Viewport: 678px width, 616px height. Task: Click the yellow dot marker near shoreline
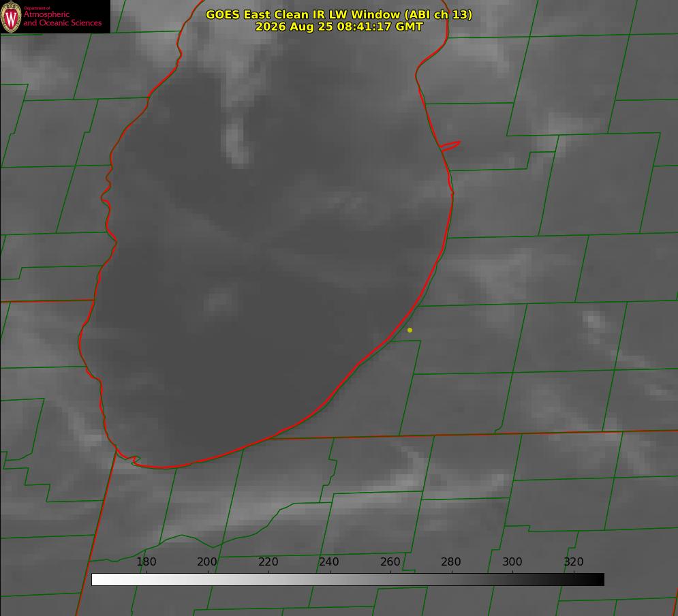(x=410, y=330)
